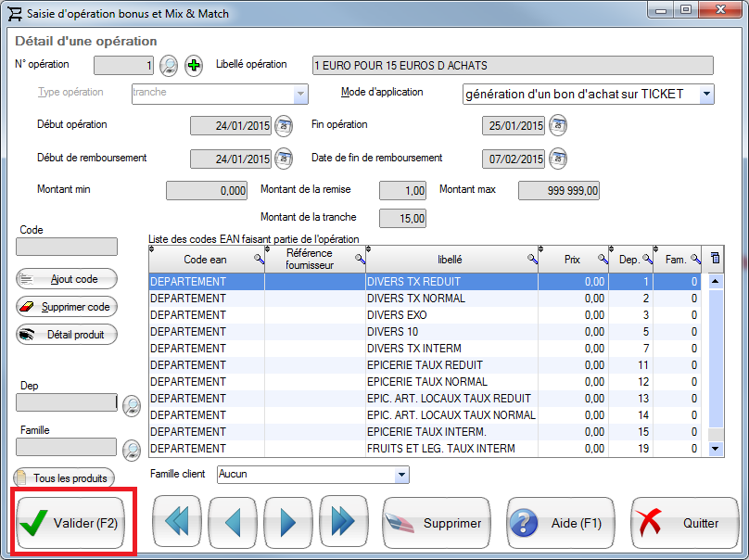This screenshot has height=560, width=749.
Task: Select the FRUITS ET LEG. TAUX INTERM row
Action: tap(425, 449)
